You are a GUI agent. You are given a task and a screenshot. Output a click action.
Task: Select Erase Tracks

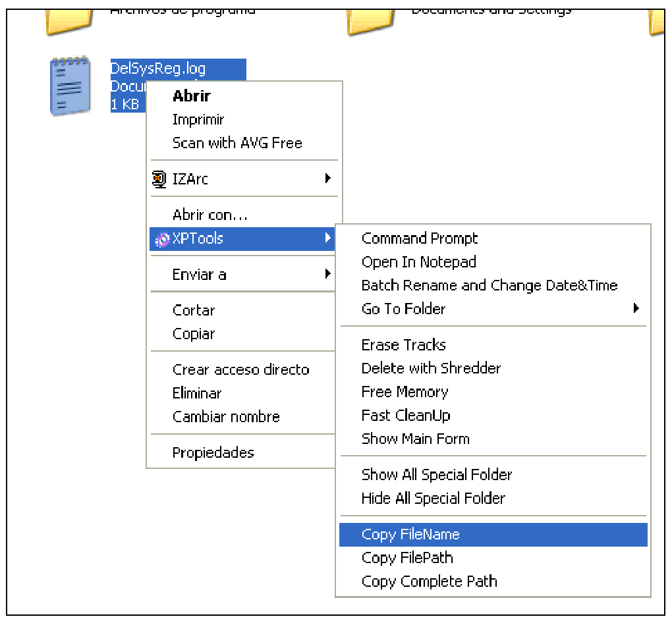tap(403, 344)
